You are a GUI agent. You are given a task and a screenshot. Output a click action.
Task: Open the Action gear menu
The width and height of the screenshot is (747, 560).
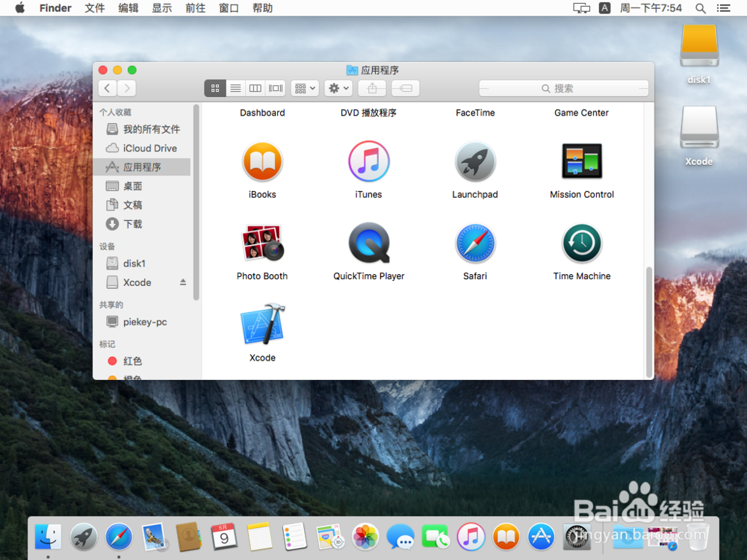(x=338, y=88)
